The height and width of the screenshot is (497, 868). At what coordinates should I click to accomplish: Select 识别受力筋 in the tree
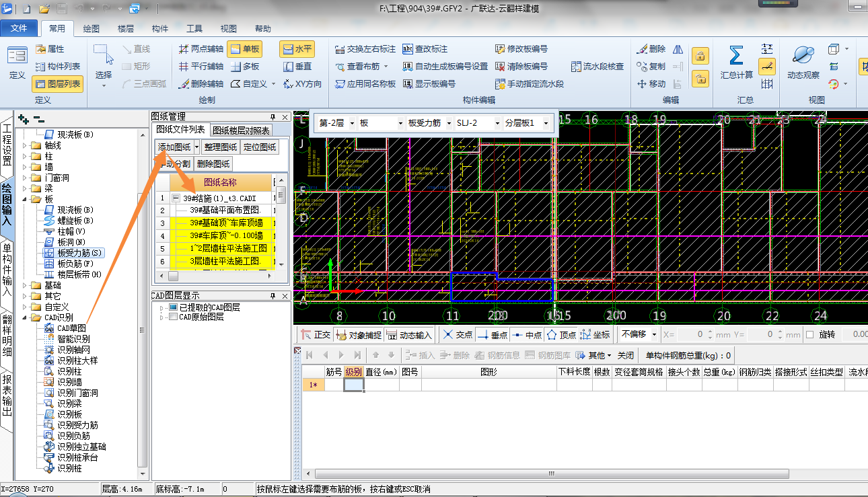[71, 425]
